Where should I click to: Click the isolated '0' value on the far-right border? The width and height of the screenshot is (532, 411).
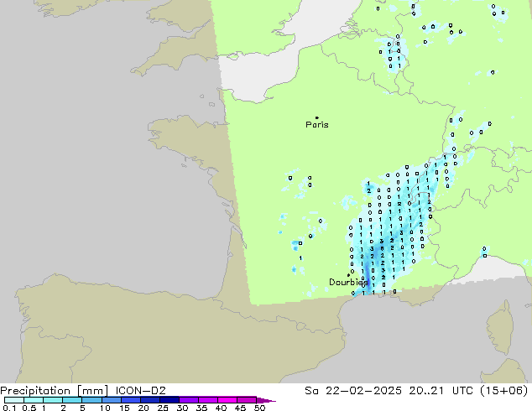coord(485,248)
